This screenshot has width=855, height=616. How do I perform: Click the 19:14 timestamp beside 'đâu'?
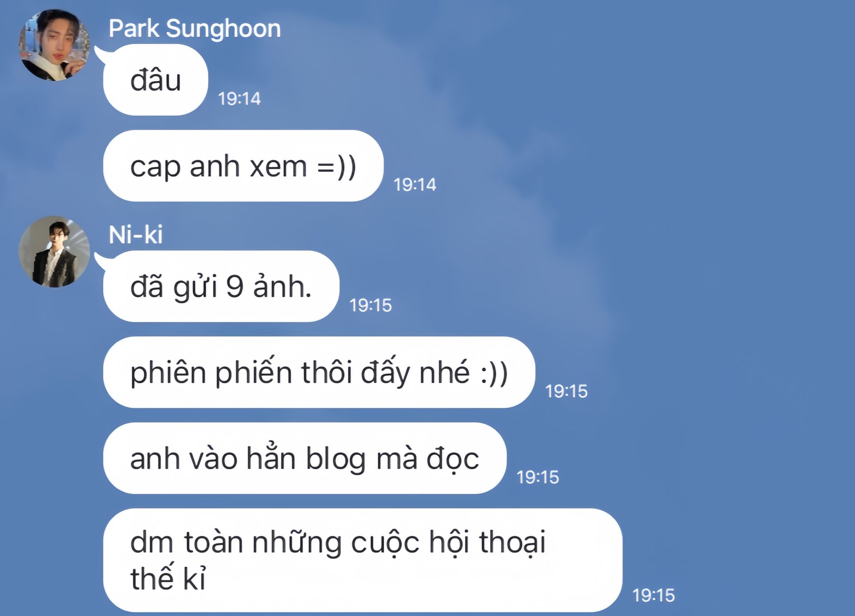239,99
